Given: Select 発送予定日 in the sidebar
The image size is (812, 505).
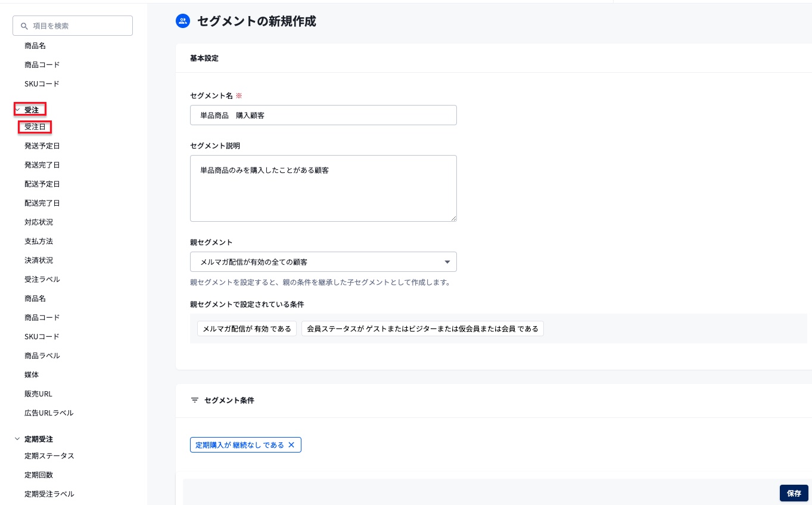Looking at the screenshot, I should tap(42, 145).
